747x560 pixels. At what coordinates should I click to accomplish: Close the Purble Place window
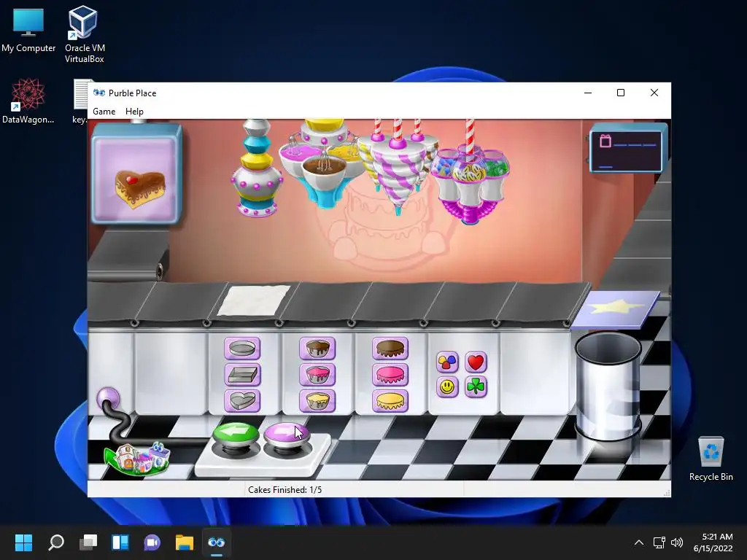(x=654, y=93)
